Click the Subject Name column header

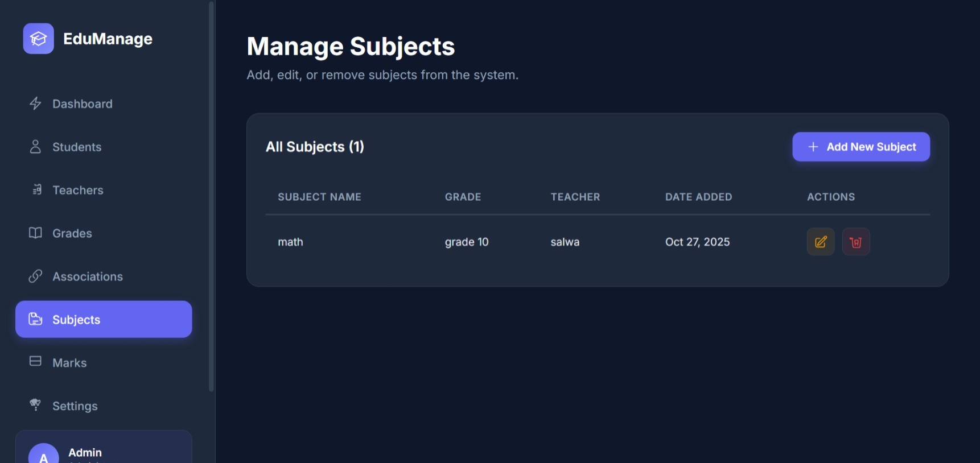click(x=319, y=197)
